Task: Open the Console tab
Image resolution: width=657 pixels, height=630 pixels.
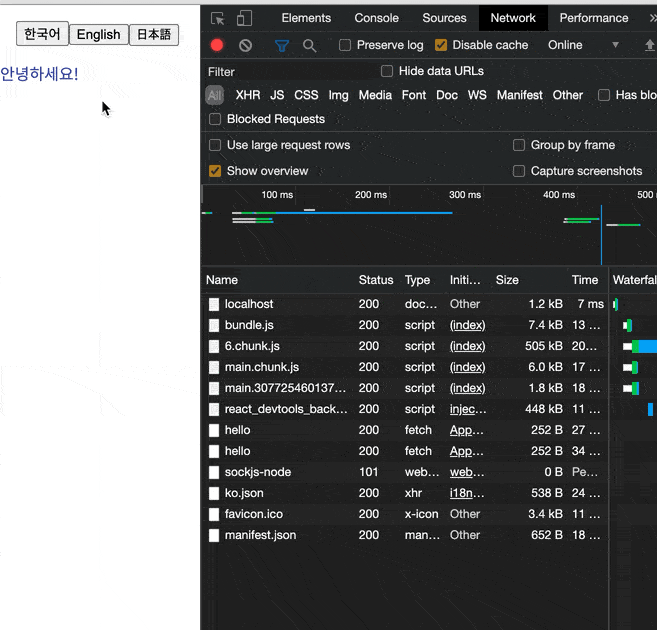Action: [376, 18]
